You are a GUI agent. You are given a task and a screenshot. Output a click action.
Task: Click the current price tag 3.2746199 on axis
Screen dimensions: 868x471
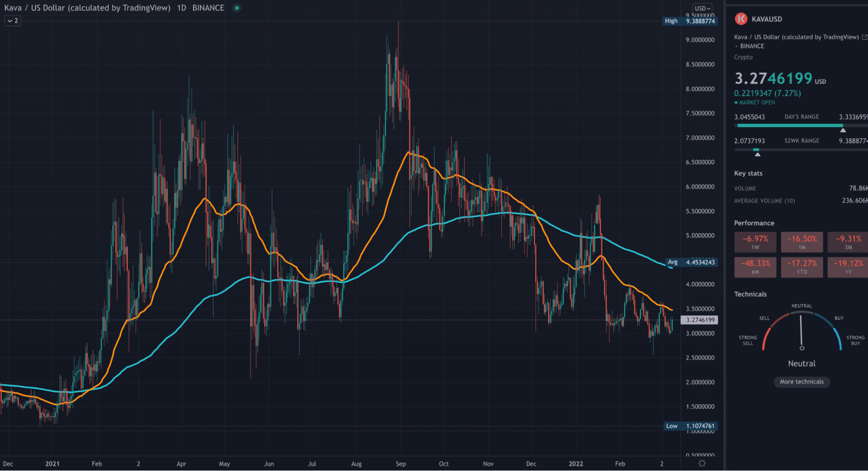(700, 320)
